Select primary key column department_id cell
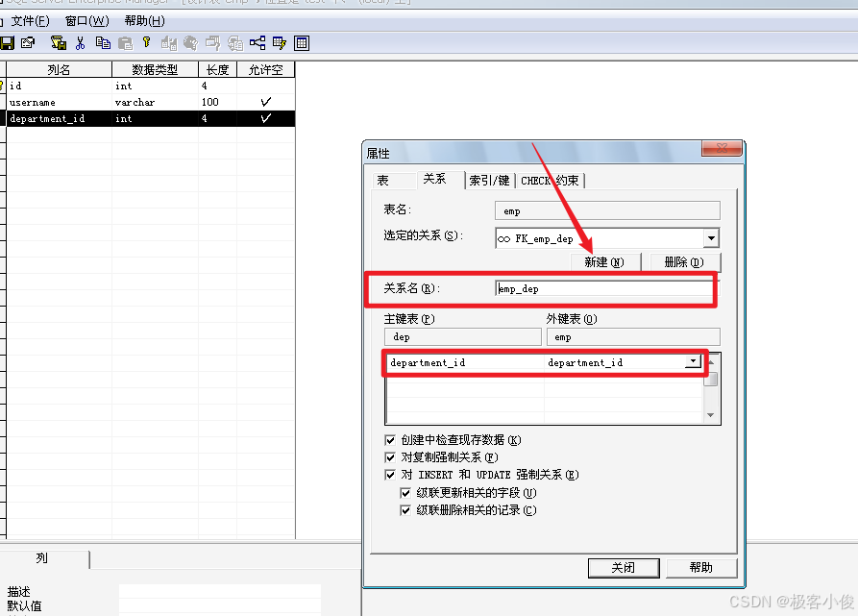This screenshot has width=858, height=616. [465, 362]
